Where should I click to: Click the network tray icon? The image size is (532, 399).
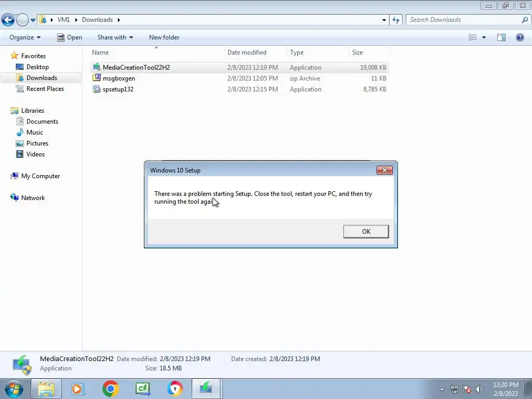coord(454,389)
